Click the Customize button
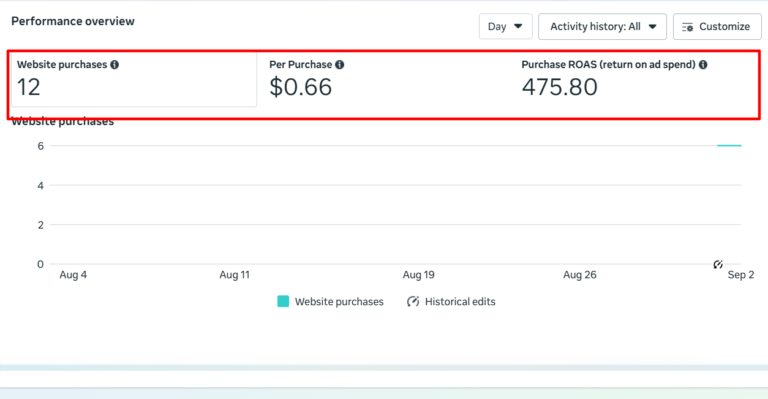This screenshot has width=768, height=399. click(717, 26)
